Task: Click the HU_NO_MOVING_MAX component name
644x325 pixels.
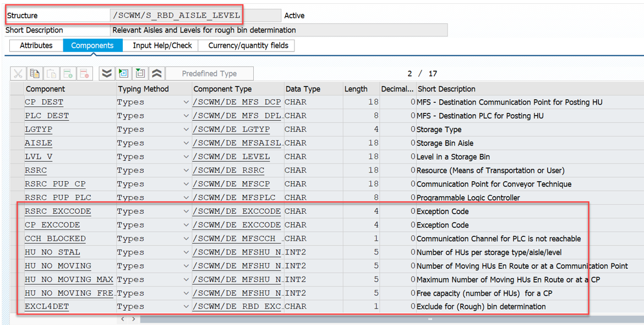Action: 69,279
